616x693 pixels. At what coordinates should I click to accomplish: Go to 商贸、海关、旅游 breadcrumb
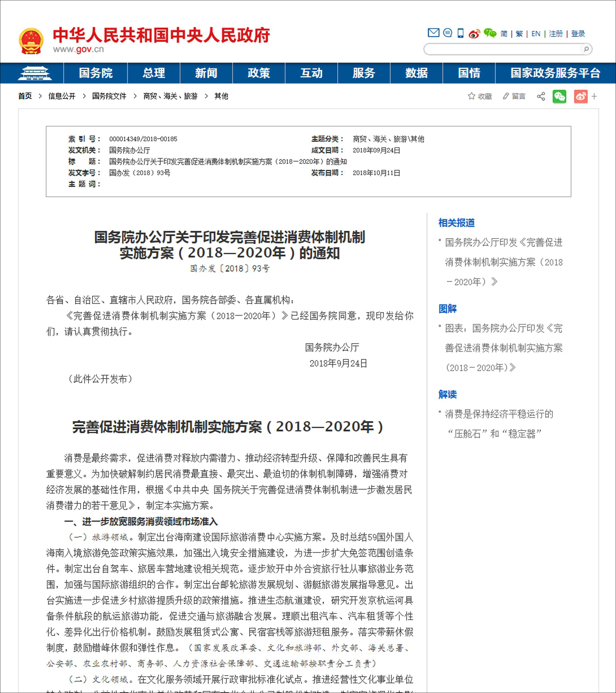click(170, 96)
